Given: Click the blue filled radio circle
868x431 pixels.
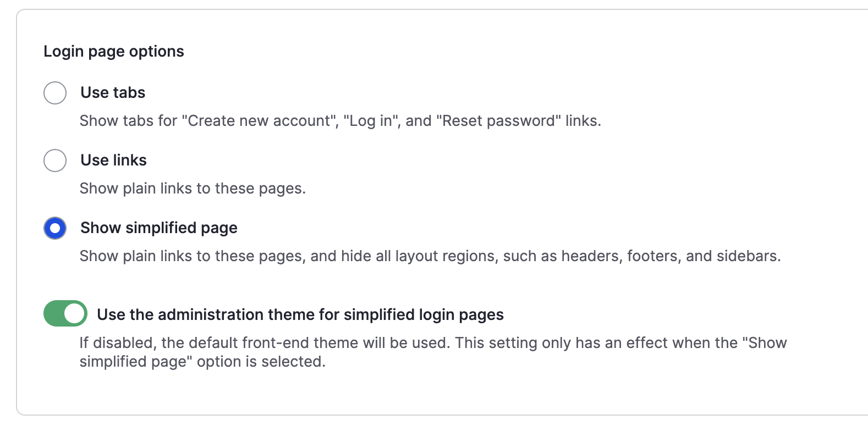Looking at the screenshot, I should tap(55, 228).
